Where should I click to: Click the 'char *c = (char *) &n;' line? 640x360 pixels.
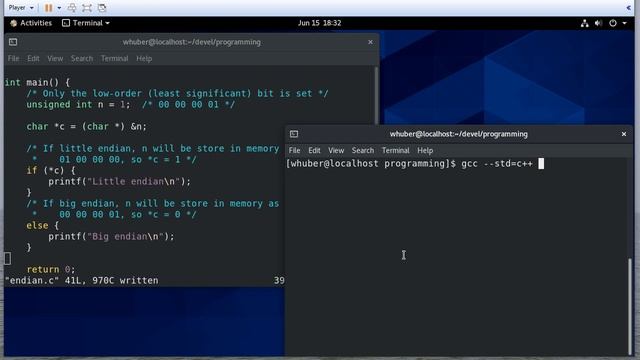pos(87,127)
